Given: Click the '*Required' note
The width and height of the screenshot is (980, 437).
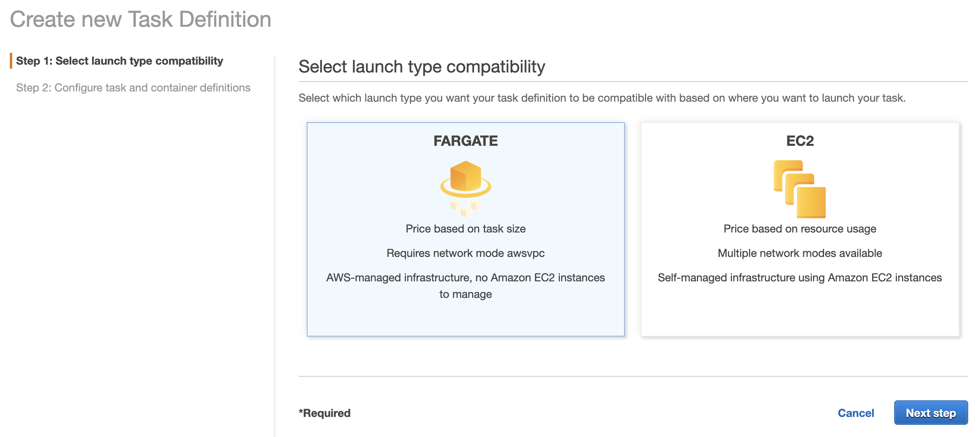Looking at the screenshot, I should click(324, 413).
